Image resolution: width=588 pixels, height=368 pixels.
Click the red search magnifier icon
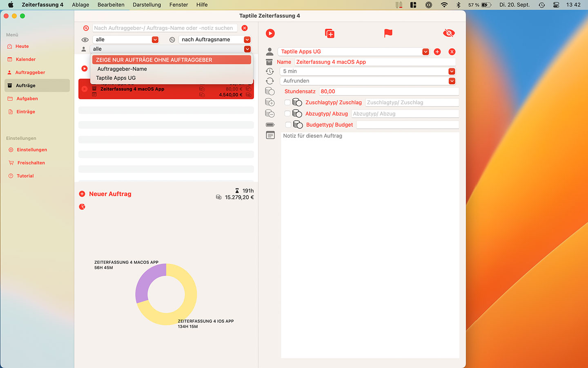coord(86,28)
